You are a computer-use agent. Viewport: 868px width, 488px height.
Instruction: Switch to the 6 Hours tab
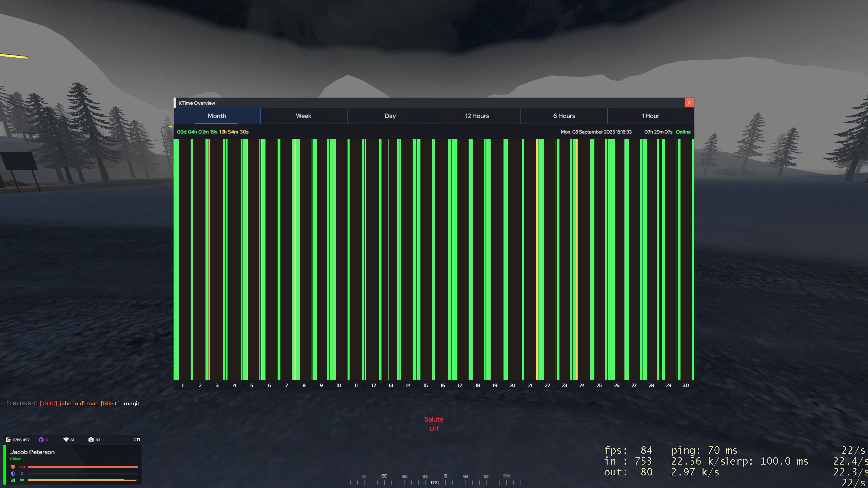pos(564,116)
